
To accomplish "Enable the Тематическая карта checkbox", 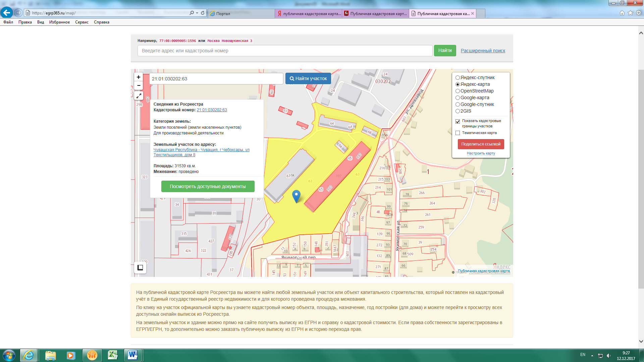I will click(458, 133).
